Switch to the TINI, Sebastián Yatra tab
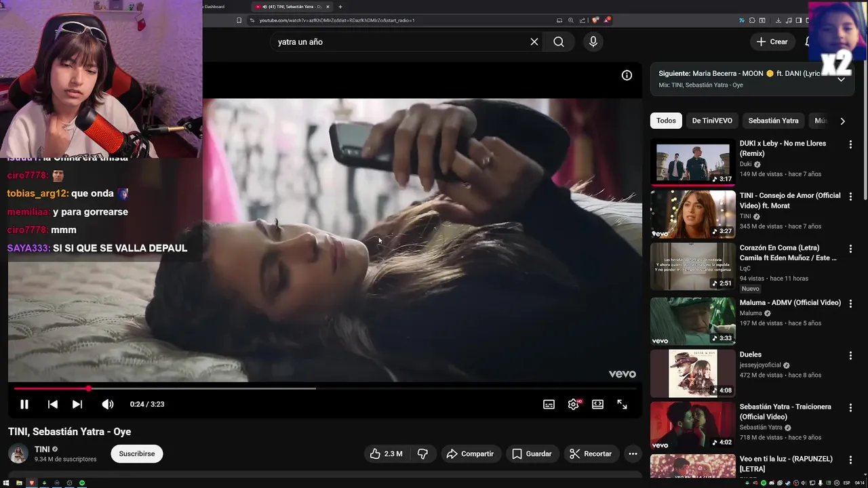Viewport: 868px width, 488px height. [x=292, y=7]
